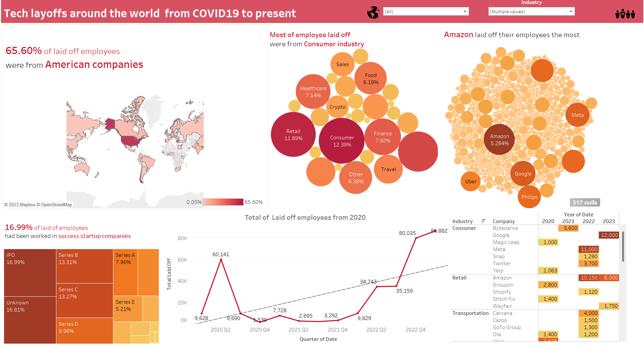
Task: Select the Series D 9.96% treemap tile
Action: tap(84, 331)
